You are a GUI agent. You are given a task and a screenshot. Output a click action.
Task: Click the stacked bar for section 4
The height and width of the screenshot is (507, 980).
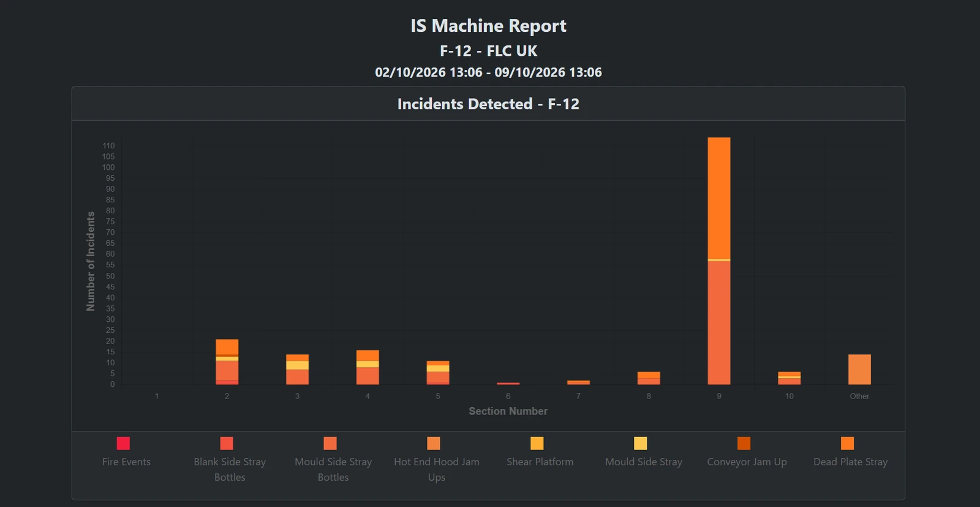pyautogui.click(x=367, y=367)
